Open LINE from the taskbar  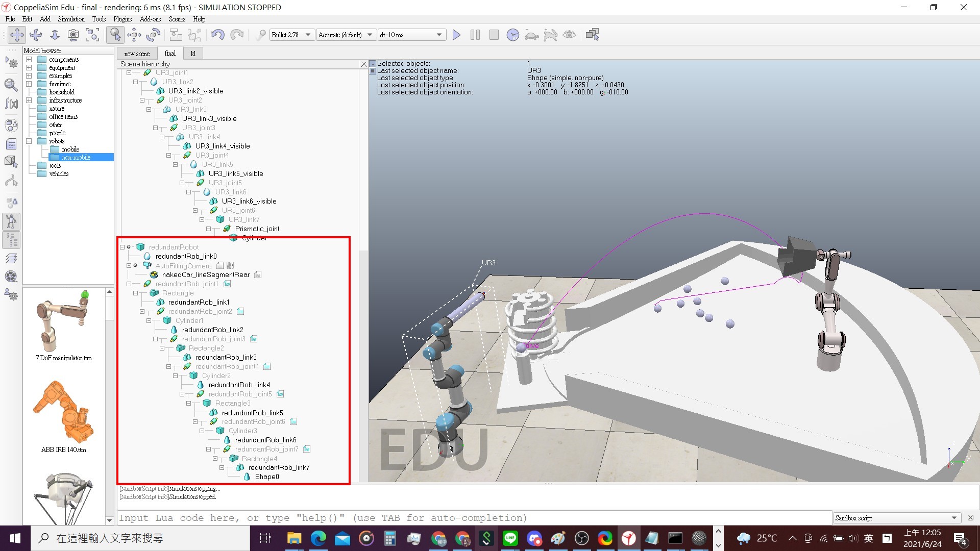[510, 538]
